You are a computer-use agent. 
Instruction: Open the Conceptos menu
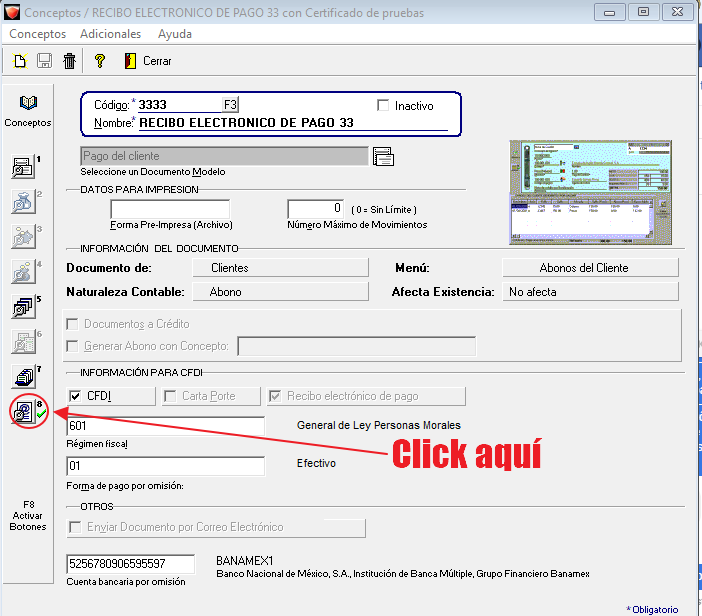pos(37,34)
